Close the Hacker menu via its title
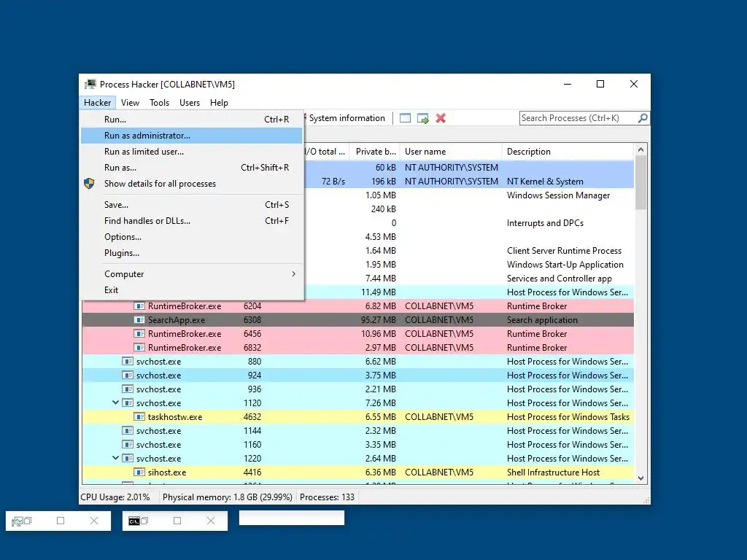 click(97, 102)
